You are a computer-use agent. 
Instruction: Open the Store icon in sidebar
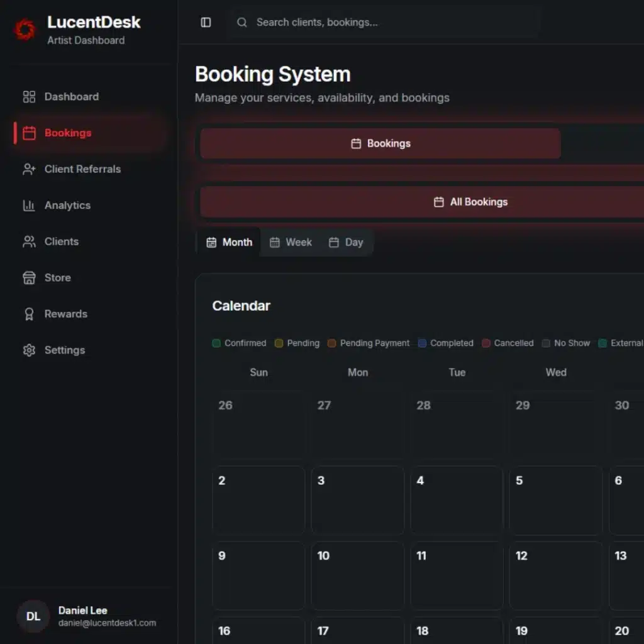click(29, 277)
